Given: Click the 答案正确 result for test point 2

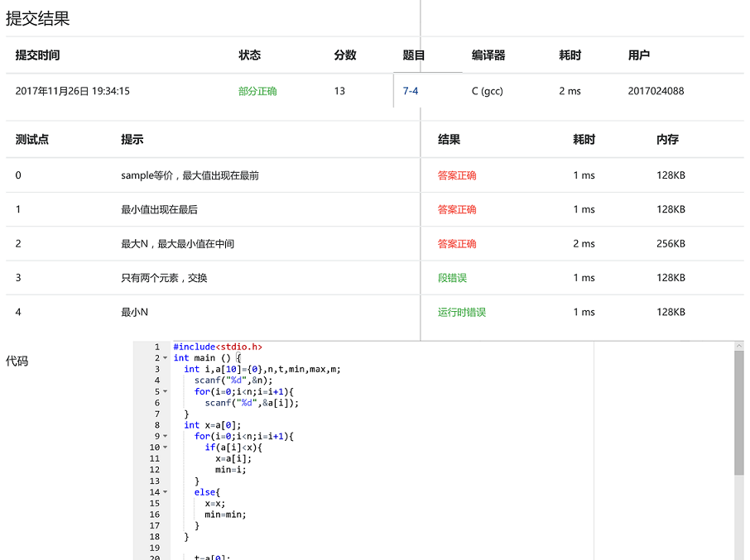Looking at the screenshot, I should [457, 244].
